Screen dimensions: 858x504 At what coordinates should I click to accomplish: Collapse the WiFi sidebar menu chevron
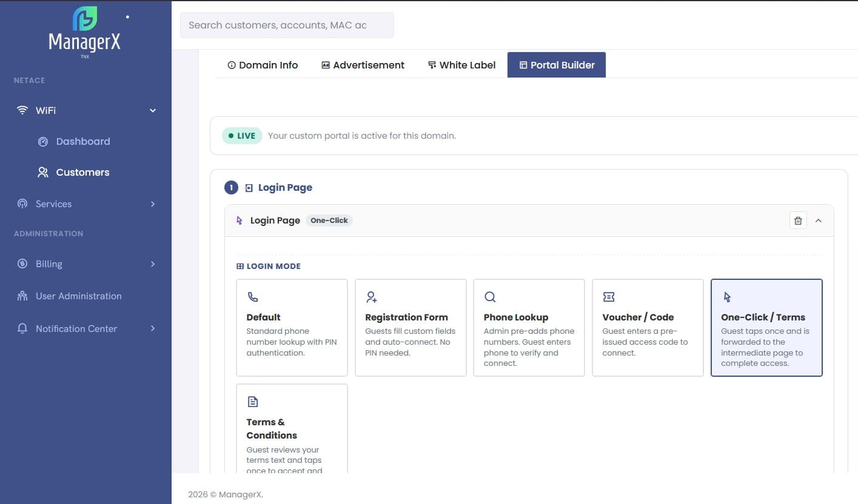pos(153,110)
